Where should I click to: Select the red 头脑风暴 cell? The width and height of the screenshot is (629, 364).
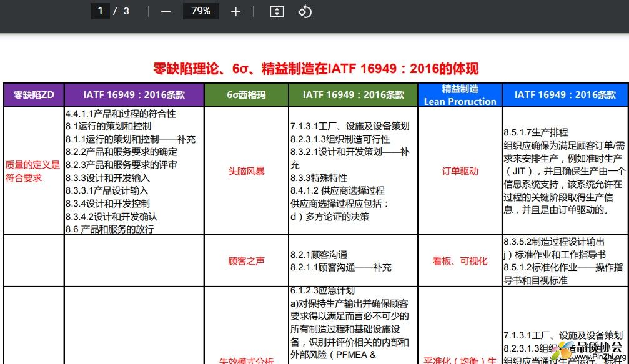[x=246, y=171]
